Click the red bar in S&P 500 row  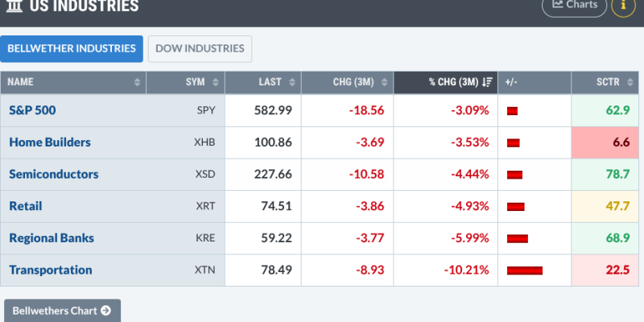pos(512,111)
